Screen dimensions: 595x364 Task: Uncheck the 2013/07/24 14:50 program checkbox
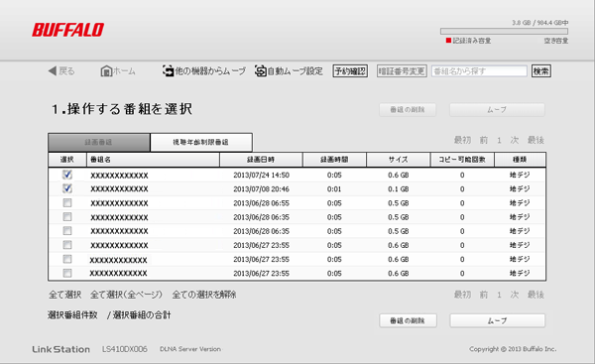67,175
